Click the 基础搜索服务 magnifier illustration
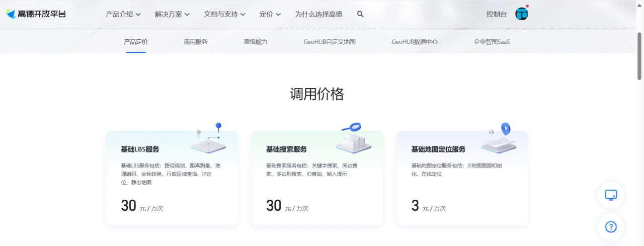The image size is (644, 246). tap(354, 138)
